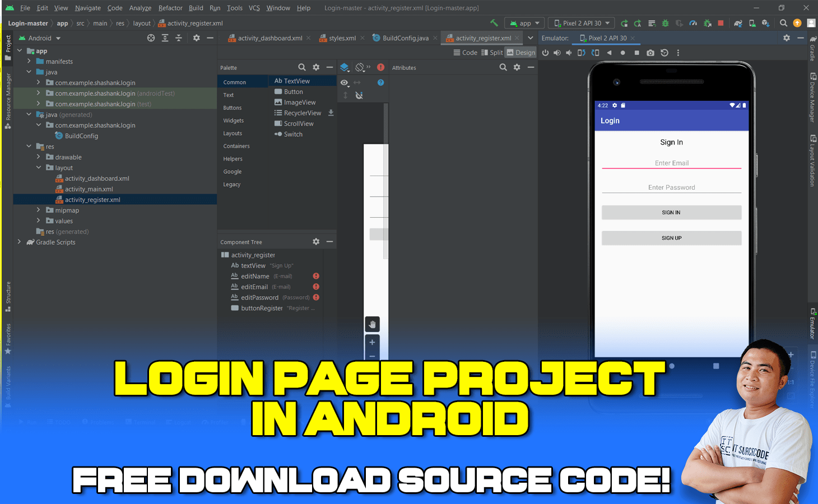Click the SIGN UP button in the preview
The height and width of the screenshot is (504, 818).
pos(671,237)
